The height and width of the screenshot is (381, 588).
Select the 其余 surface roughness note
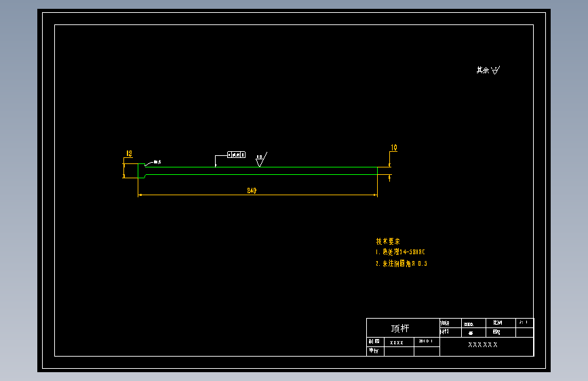pos(488,70)
